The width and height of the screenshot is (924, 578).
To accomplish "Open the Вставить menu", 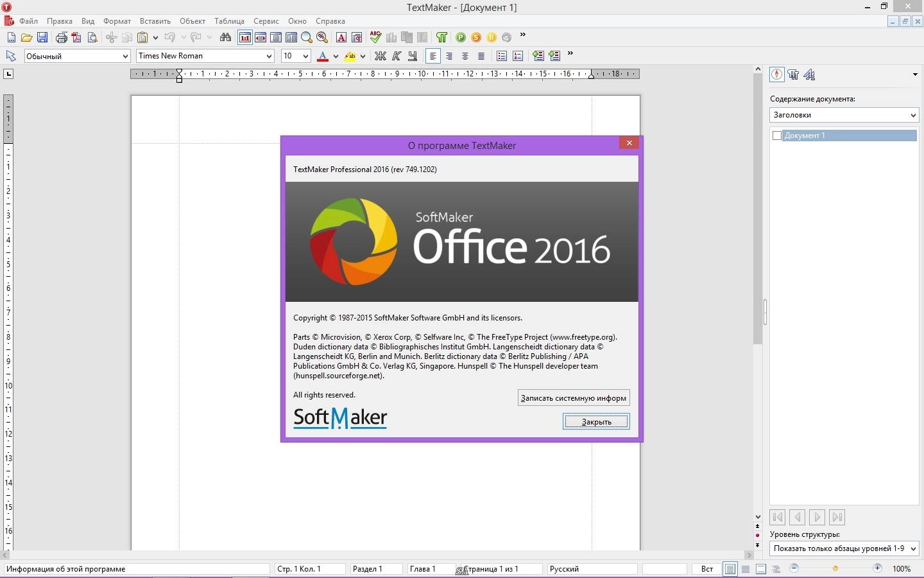I will (x=155, y=21).
